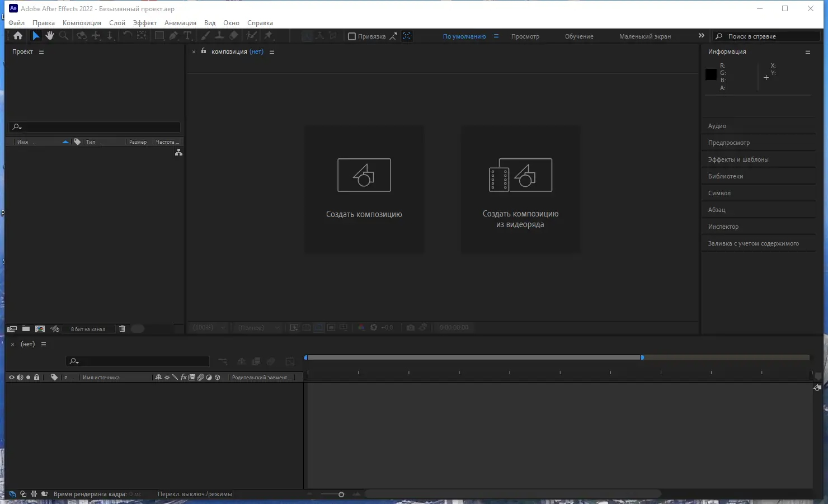Viewport: 828px width, 504px height.
Task: Select the Type text tool
Action: click(x=187, y=36)
